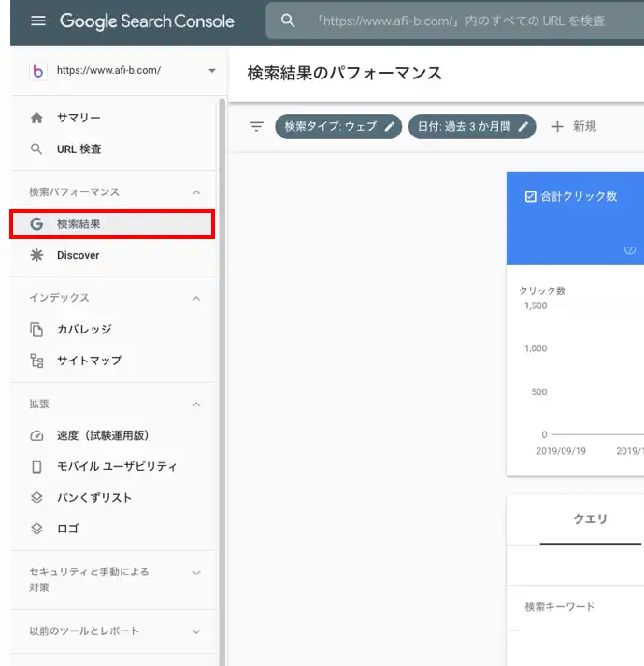
Task: Expand 以前のツールとレポート section
Action: click(196, 631)
